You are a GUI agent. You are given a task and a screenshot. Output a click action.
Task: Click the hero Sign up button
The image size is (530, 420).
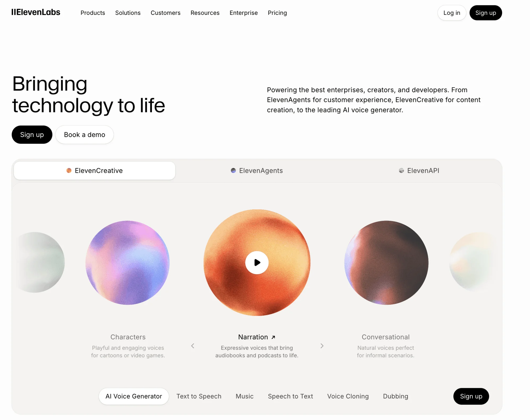32,135
